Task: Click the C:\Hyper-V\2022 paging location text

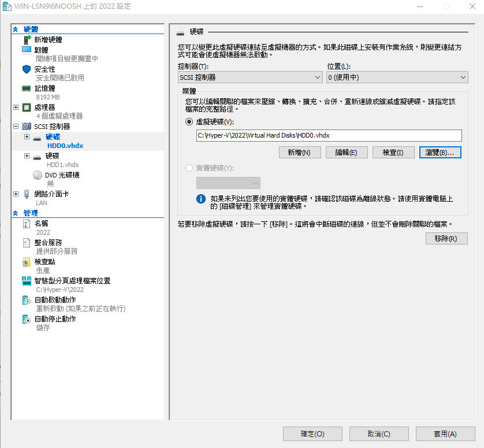Action: coord(60,290)
